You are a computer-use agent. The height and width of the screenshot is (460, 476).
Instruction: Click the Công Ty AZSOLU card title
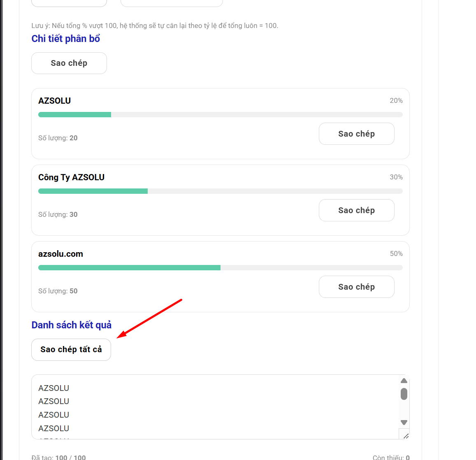coord(71,177)
